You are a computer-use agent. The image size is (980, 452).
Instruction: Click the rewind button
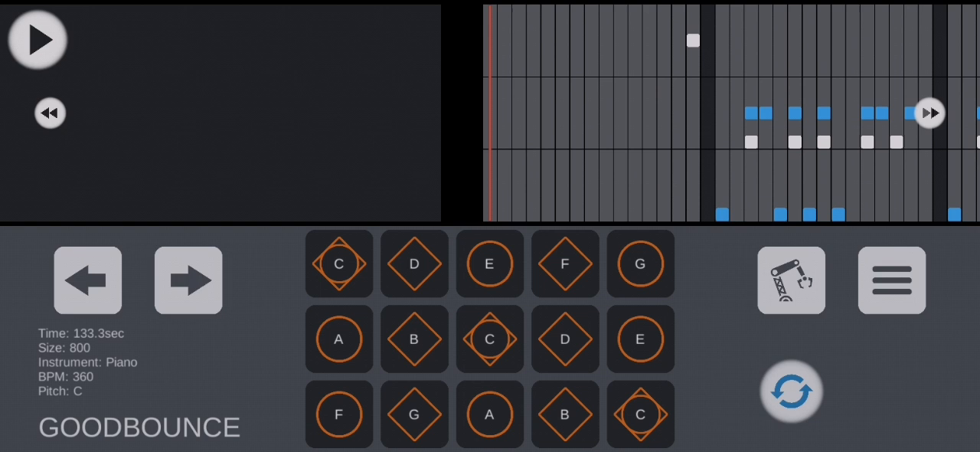(50, 113)
